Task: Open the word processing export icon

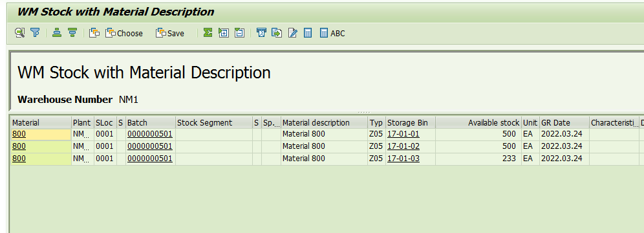Action: (x=261, y=33)
